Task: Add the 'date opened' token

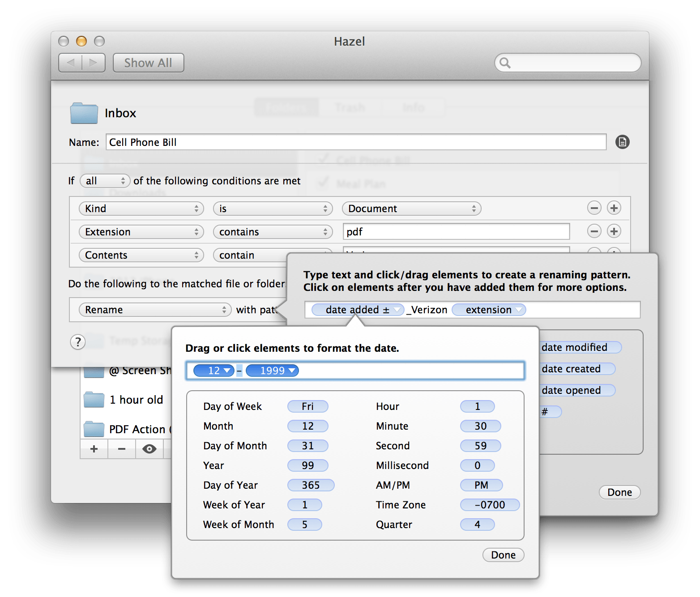Action: click(577, 390)
